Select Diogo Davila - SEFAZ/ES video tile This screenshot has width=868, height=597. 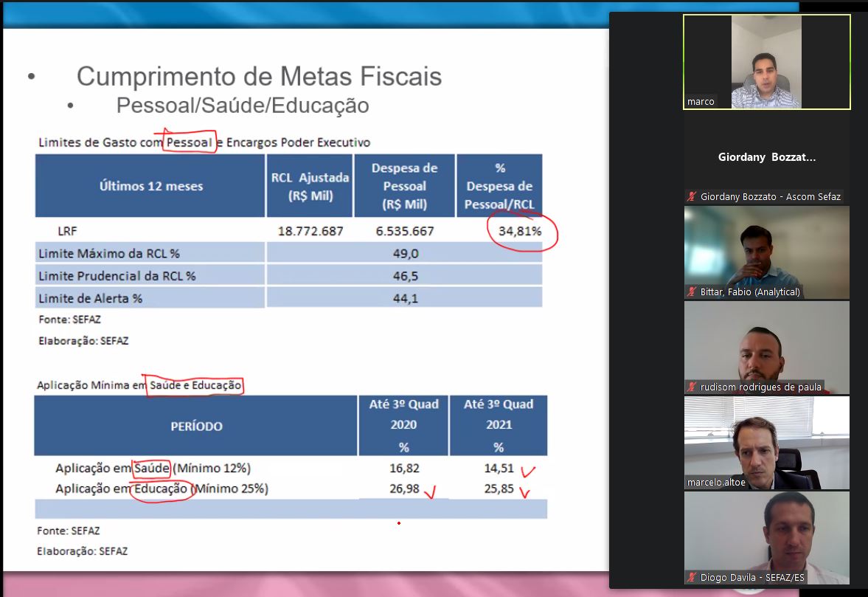tap(767, 538)
